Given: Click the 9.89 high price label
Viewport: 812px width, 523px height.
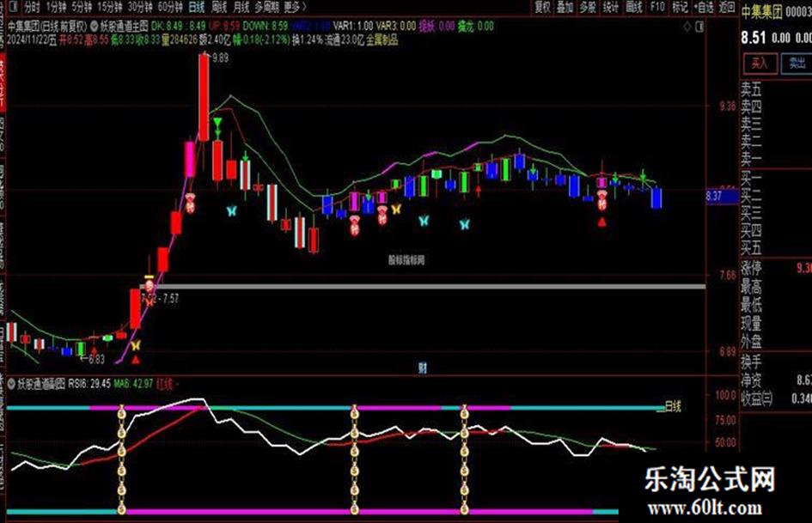Looking at the screenshot, I should [x=220, y=58].
